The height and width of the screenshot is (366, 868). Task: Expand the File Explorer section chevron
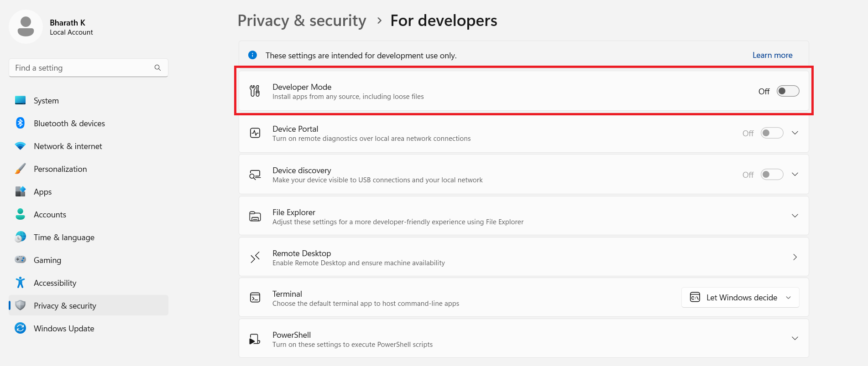coord(795,216)
